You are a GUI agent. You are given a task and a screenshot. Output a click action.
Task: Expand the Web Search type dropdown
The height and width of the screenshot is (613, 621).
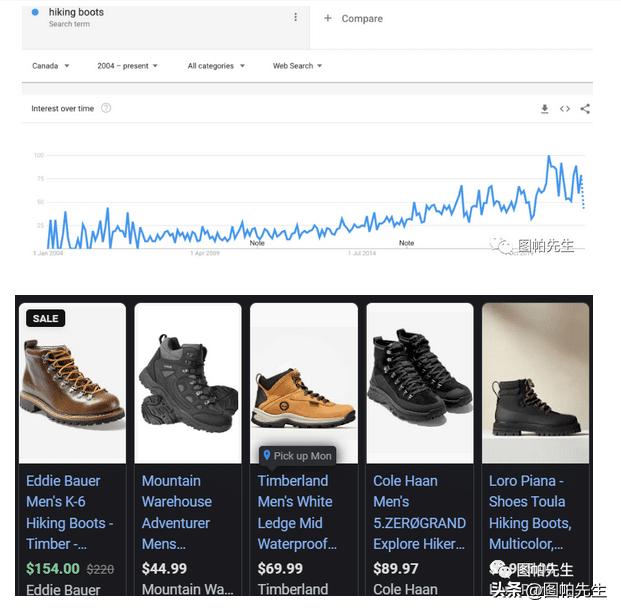(297, 66)
